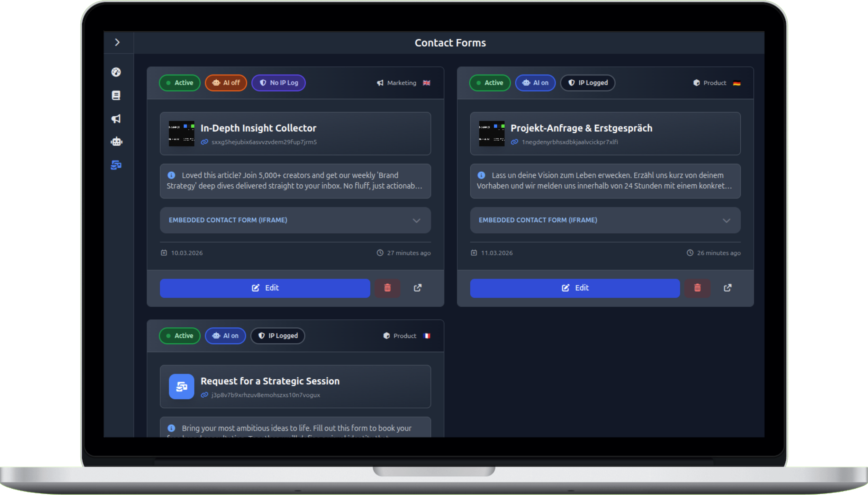This screenshot has height=495, width=868.
Task: Open the document list sidebar icon
Action: coord(116,95)
